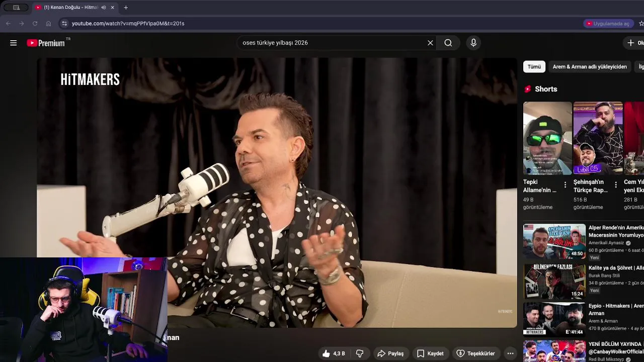Open the YENİ BÖLÜM YAYINDA video title
The width and height of the screenshot is (644, 362).
[616, 348]
